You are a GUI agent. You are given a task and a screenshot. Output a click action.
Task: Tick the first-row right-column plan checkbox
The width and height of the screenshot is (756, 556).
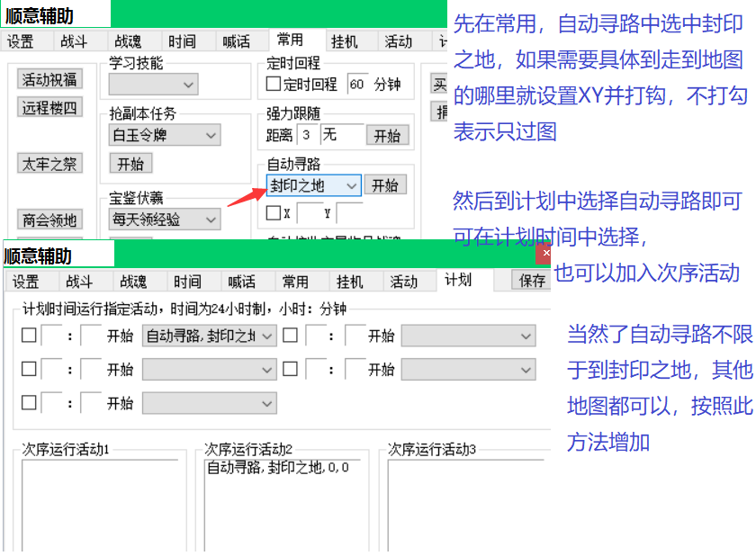click(x=290, y=336)
